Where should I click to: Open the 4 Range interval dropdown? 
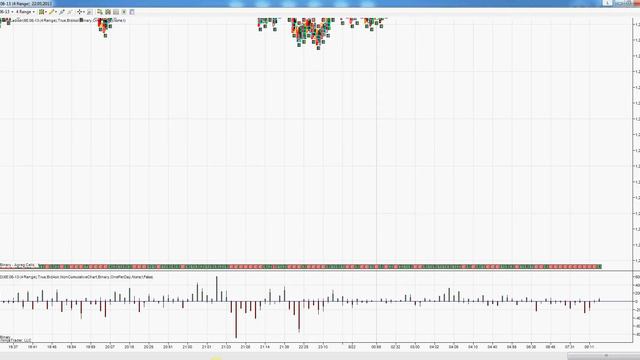[x=25, y=12]
